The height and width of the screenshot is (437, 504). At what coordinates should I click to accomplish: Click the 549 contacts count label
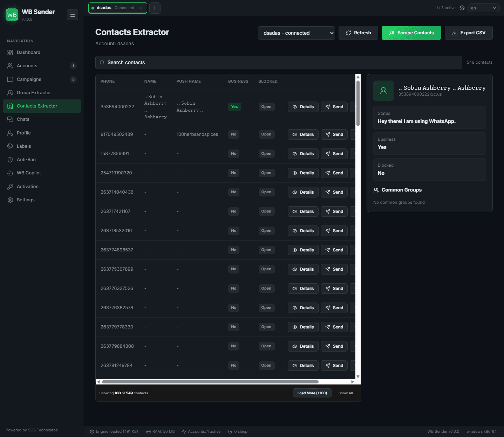(x=479, y=62)
